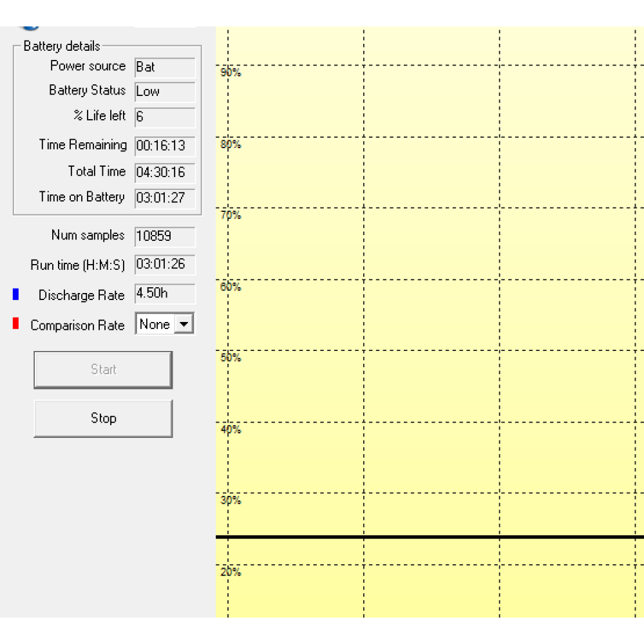644x644 pixels.
Task: Click the blue Discharge Rate color marker
Action: coord(15,294)
